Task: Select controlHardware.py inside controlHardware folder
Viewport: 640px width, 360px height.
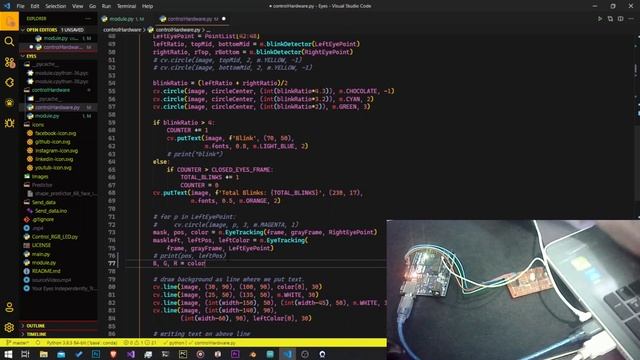Action: click(58, 107)
